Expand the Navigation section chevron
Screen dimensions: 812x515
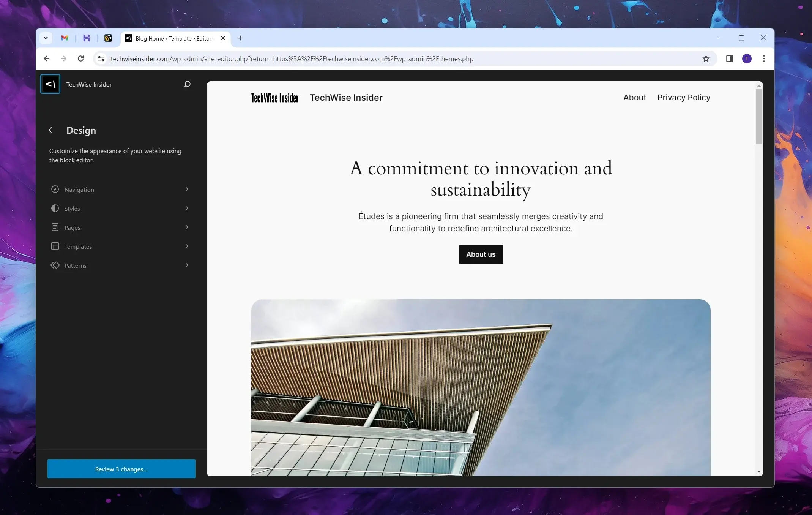pos(187,189)
